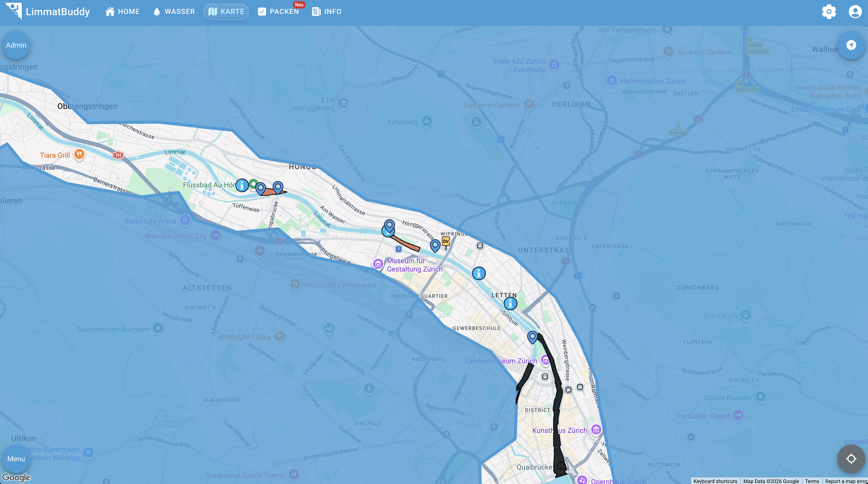The width and height of the screenshot is (868, 484).
Task: Click Quaibrücke label
Action: point(534,467)
